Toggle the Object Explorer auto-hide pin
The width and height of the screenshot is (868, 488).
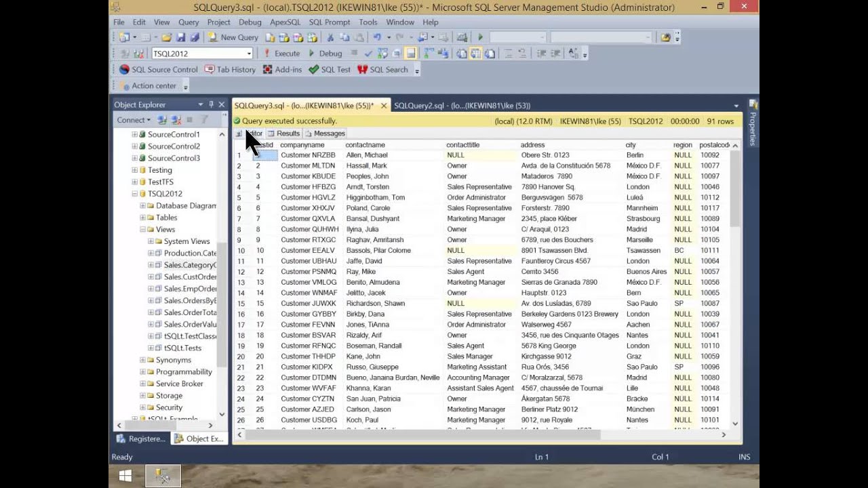coord(212,104)
